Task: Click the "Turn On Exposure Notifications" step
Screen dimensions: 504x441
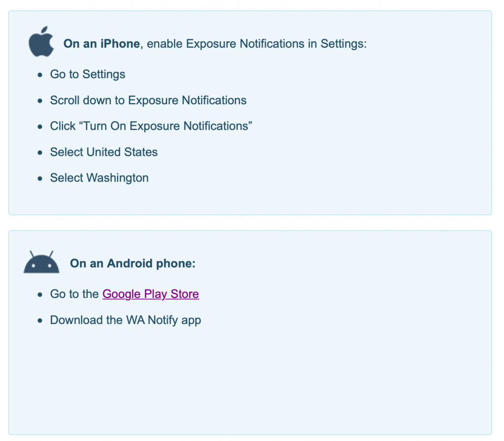Action: [151, 126]
